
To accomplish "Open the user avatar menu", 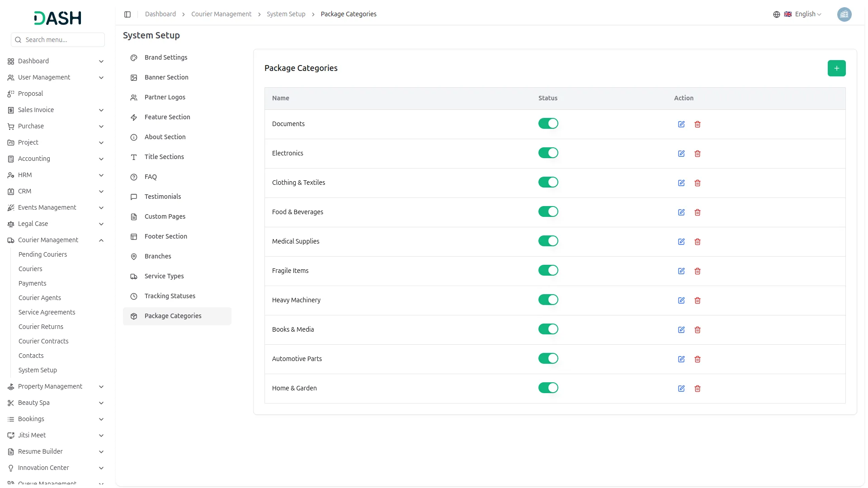I will pyautogui.click(x=844, y=14).
